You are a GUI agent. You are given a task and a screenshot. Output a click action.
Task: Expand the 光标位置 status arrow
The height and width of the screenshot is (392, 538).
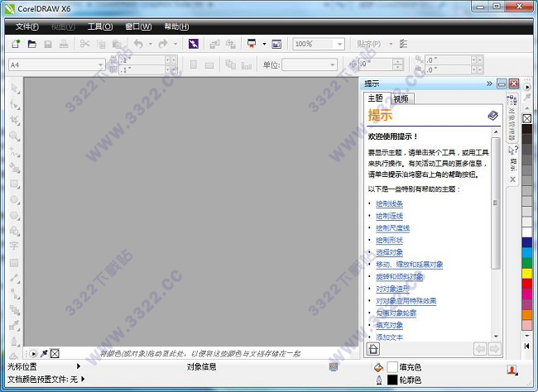79,366
